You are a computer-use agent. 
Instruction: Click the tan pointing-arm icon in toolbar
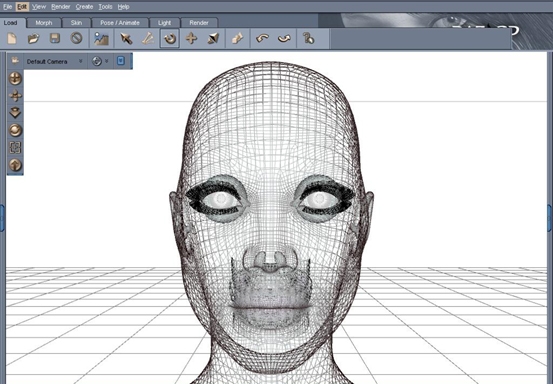click(237, 38)
